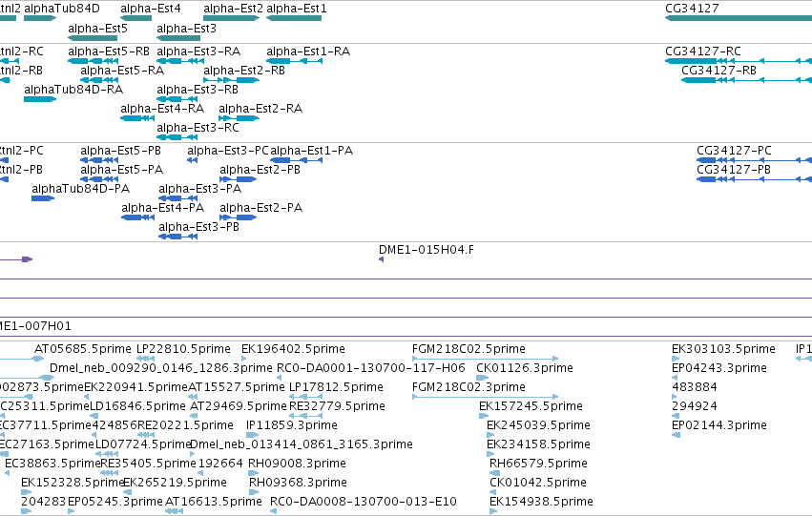Select EST CK01126.3prime

tap(483, 378)
